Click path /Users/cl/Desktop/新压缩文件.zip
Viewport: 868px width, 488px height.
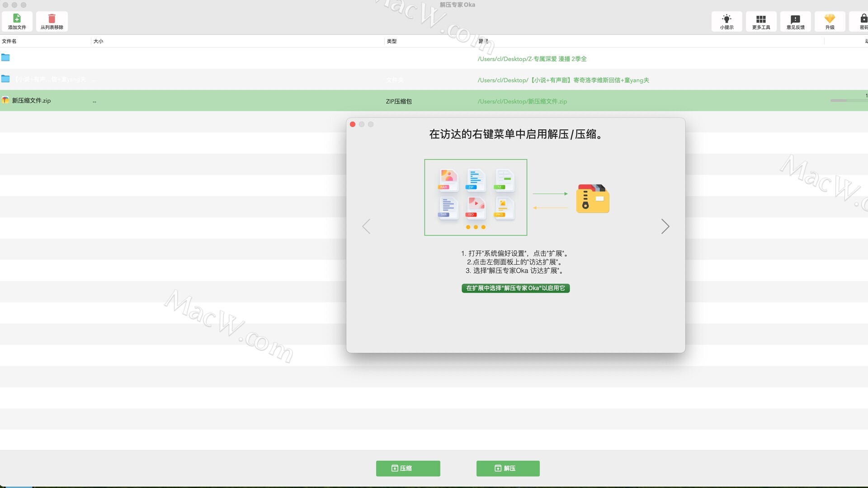click(x=522, y=101)
